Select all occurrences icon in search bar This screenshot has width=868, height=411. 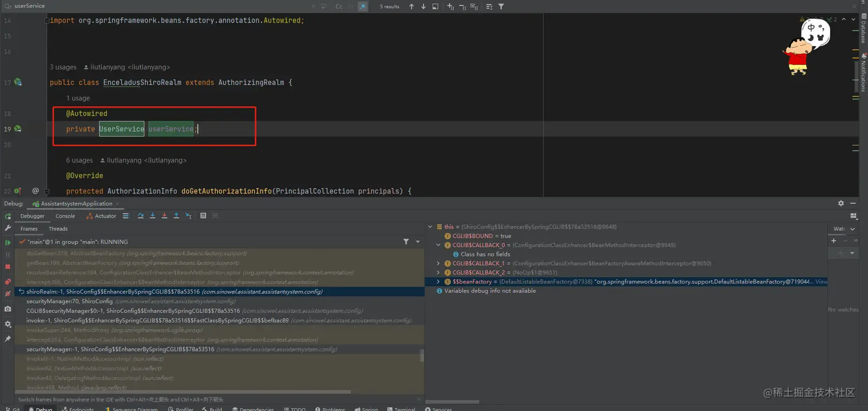click(474, 6)
